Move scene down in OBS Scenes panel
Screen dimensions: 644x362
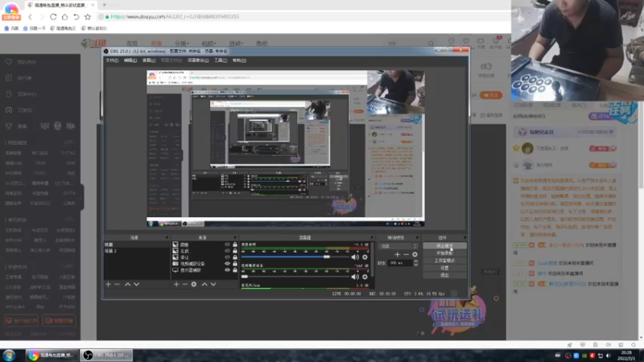136,284
